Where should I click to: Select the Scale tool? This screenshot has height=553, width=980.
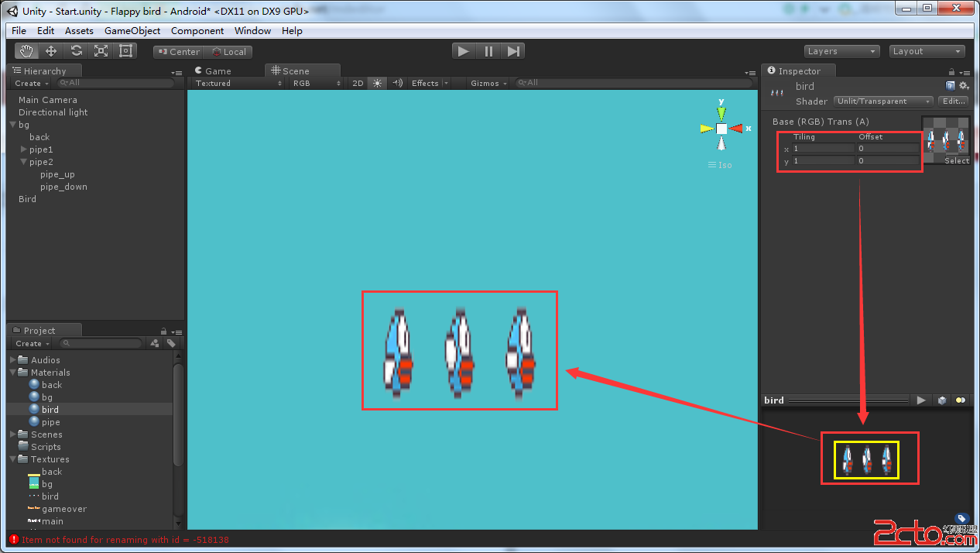pyautogui.click(x=101, y=51)
